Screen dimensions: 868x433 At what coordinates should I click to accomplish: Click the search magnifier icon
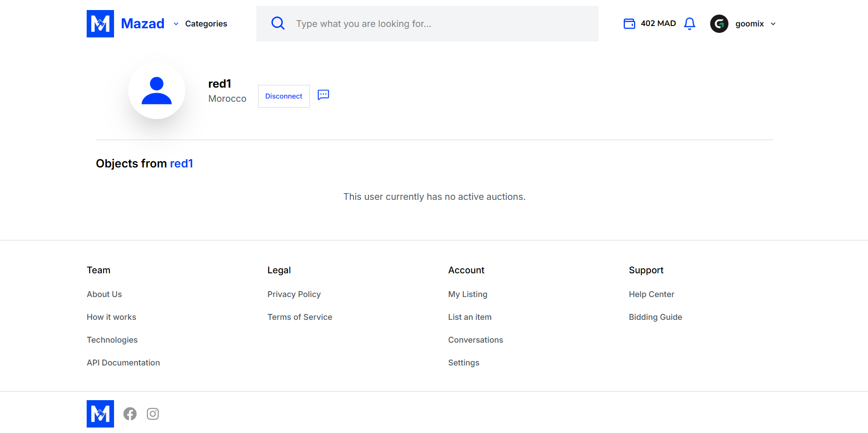coord(278,23)
